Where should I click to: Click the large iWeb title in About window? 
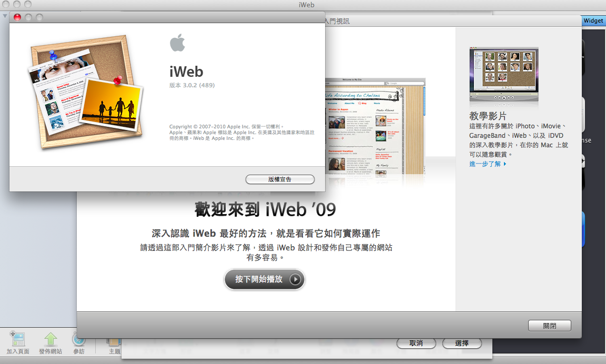click(186, 72)
